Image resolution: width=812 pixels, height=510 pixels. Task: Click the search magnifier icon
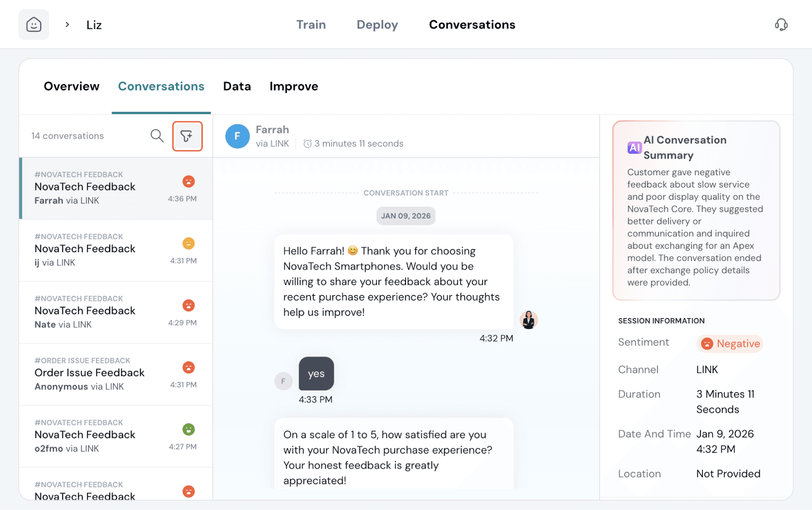pyautogui.click(x=157, y=136)
